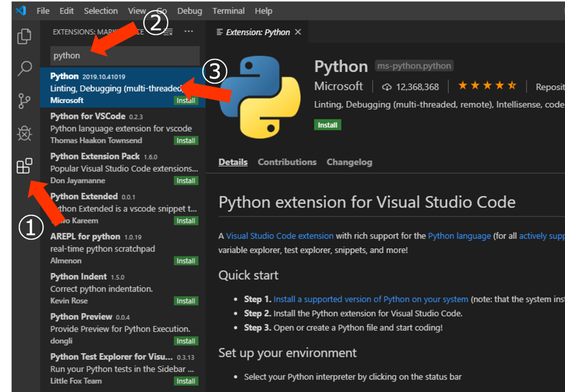The width and height of the screenshot is (565, 392).
Task: Close the Extension: Python tab
Action: [298, 32]
